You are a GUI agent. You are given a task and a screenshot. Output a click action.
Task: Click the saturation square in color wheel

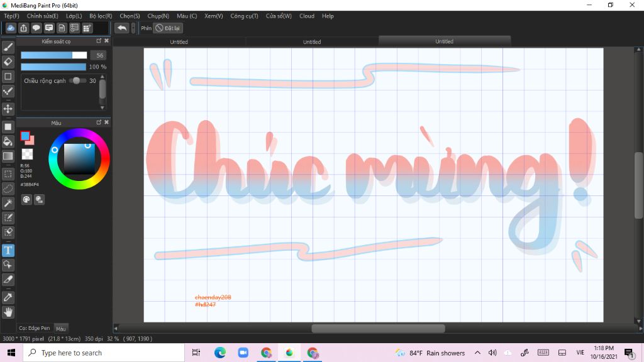point(79,159)
